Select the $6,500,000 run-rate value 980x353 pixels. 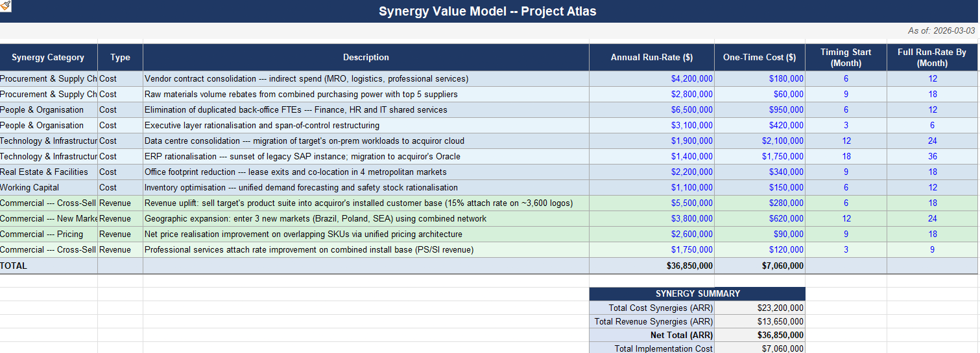[x=652, y=110]
